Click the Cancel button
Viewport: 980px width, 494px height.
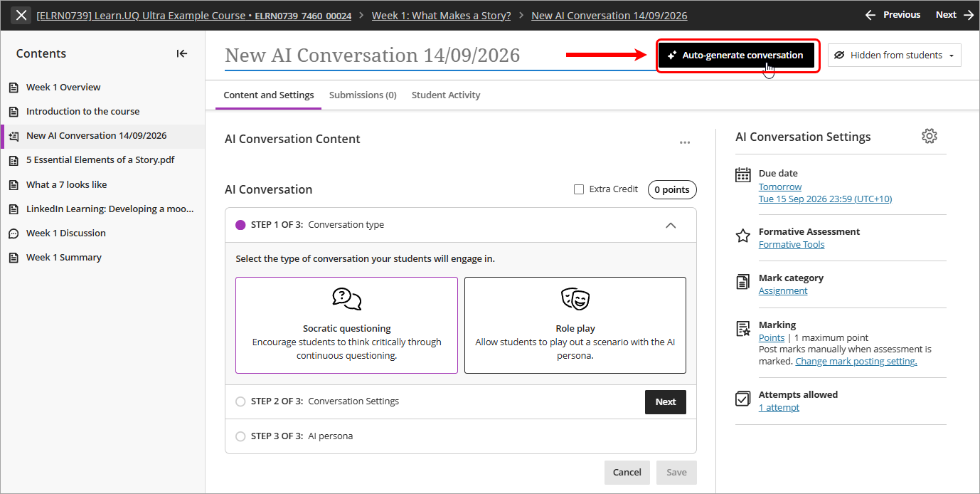[x=627, y=473]
